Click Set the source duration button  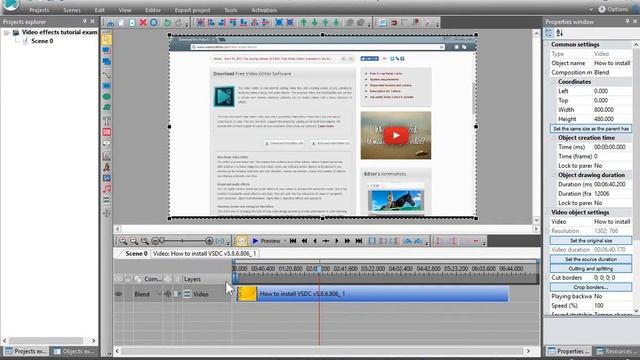[591, 259]
